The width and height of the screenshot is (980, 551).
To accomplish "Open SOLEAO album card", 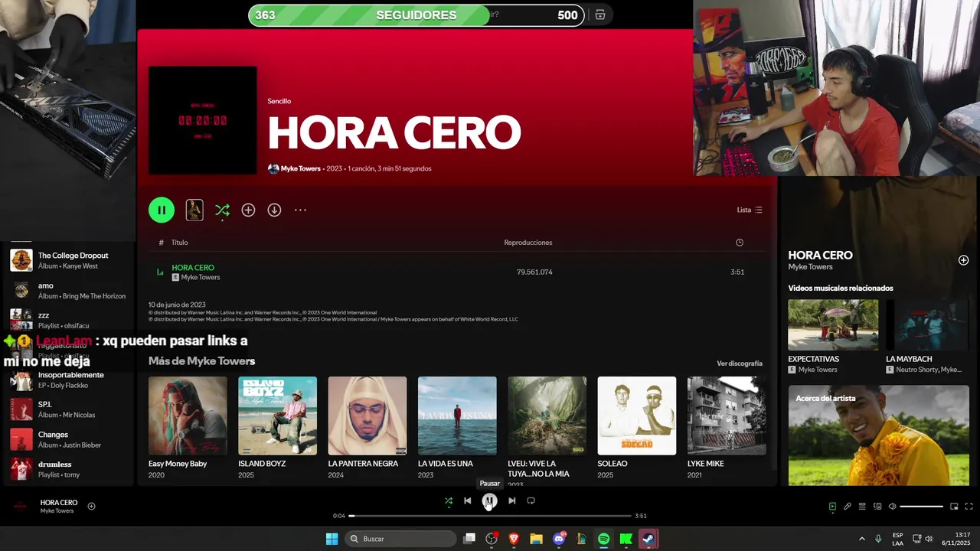I will coord(637,427).
